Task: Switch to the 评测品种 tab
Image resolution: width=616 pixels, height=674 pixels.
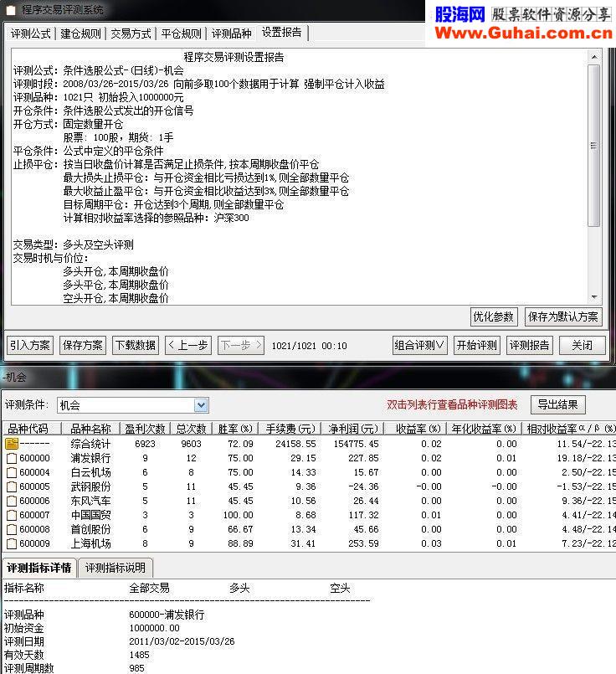Action: (232, 33)
